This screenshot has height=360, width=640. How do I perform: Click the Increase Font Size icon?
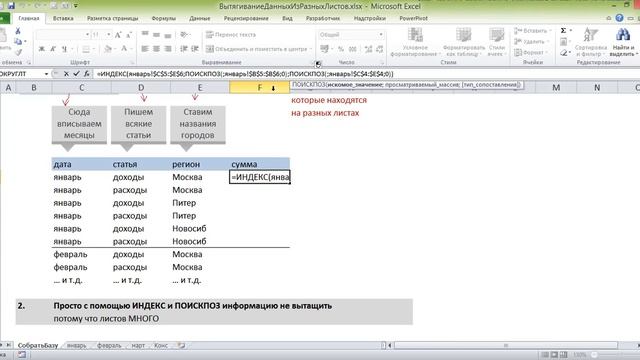click(118, 35)
